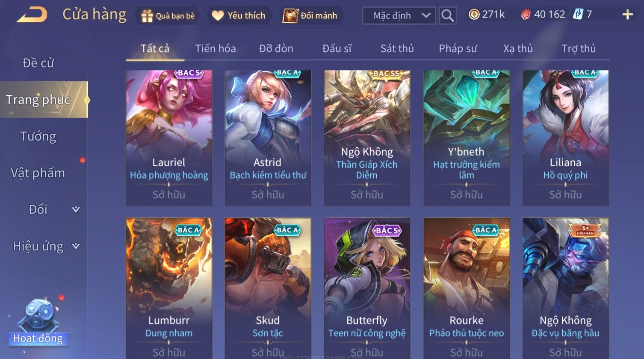Open the Tướng sidebar menu

point(38,136)
